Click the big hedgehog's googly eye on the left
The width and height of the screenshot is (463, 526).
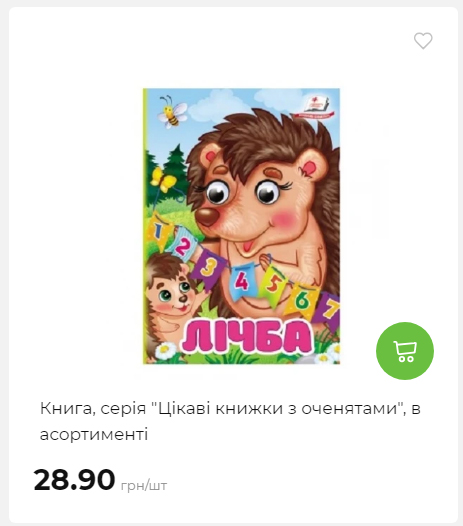point(217,193)
